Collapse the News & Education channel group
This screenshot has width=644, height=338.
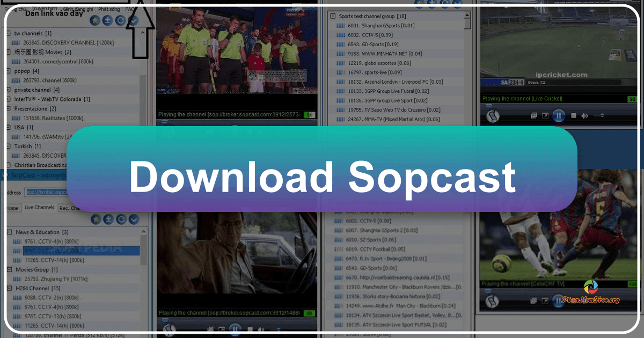9,232
